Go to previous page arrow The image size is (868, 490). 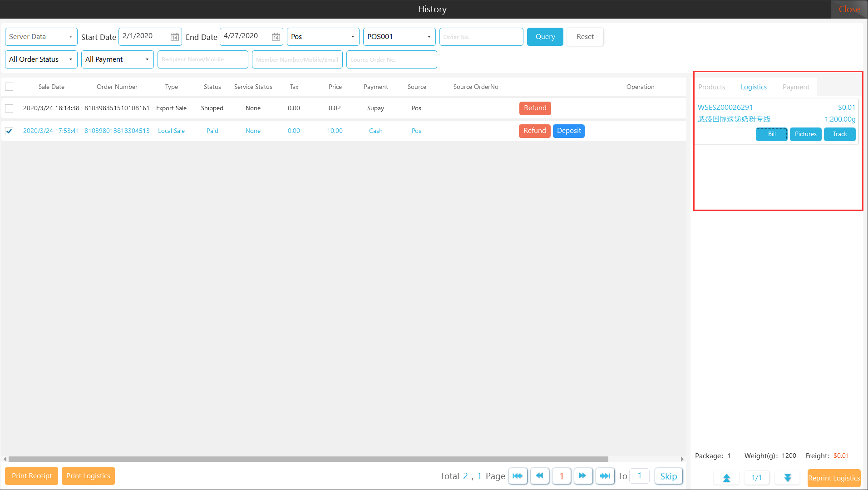pyautogui.click(x=539, y=476)
